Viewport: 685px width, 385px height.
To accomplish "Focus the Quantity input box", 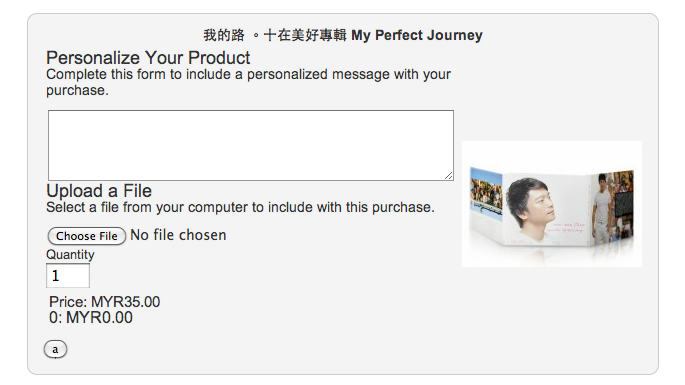I will [x=68, y=276].
